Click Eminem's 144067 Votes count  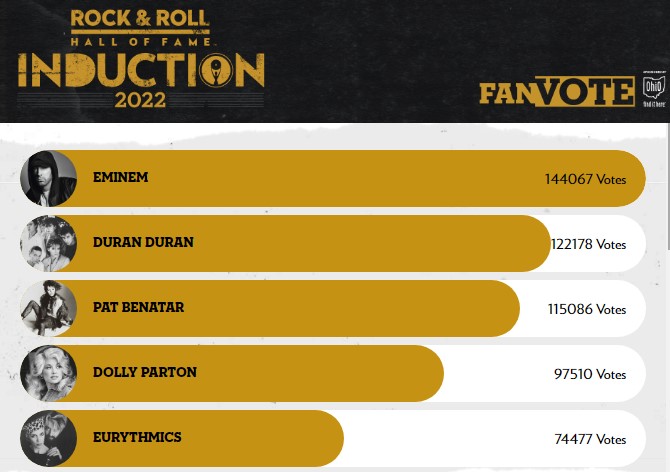point(585,179)
